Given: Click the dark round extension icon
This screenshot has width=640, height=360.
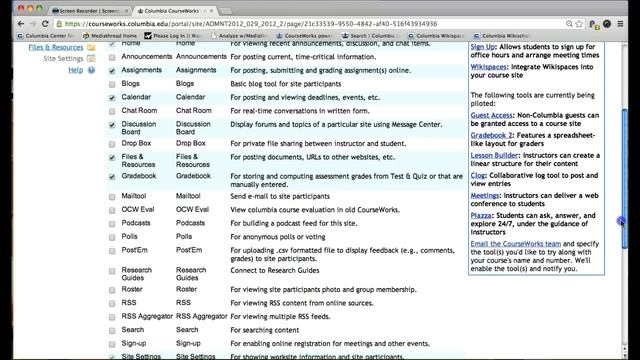Looking at the screenshot, I should coord(607,24).
